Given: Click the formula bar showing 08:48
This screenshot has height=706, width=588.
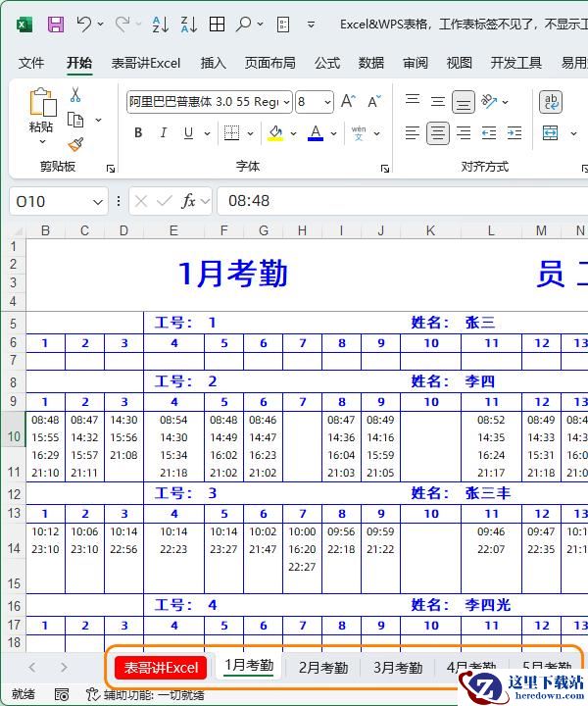Looking at the screenshot, I should pos(403,201).
